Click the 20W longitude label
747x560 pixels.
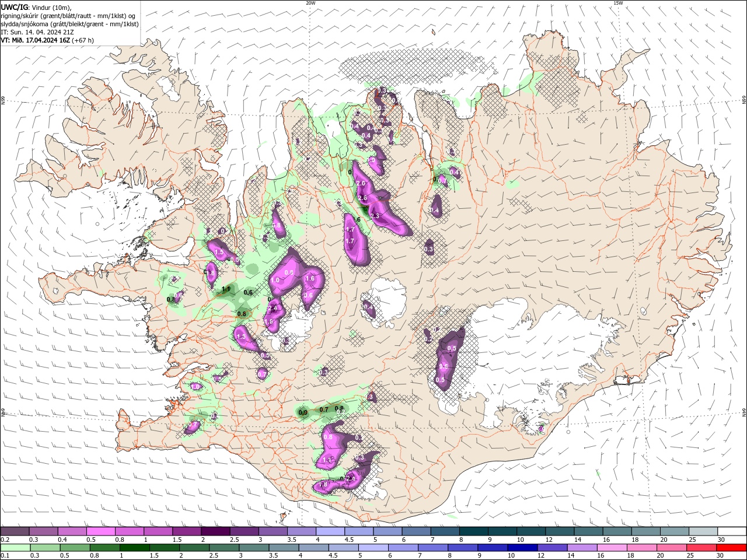point(310,3)
